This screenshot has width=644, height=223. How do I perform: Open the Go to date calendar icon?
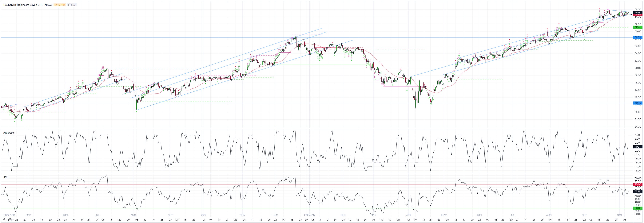pos(10,220)
